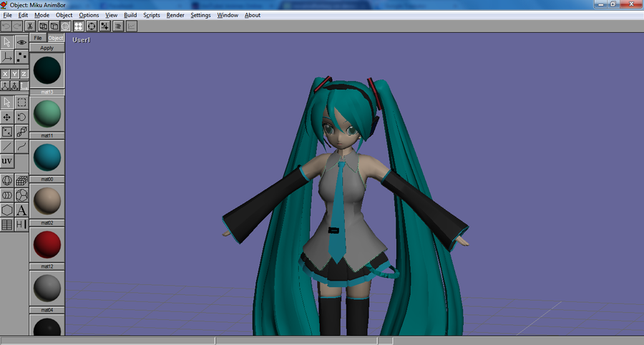Select world coordinate system icon
Screen dimensions: 644x345
5,86
